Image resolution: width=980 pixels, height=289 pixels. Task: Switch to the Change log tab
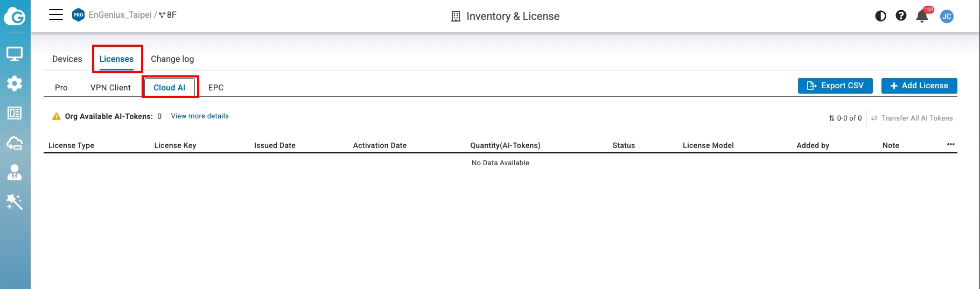tap(172, 59)
